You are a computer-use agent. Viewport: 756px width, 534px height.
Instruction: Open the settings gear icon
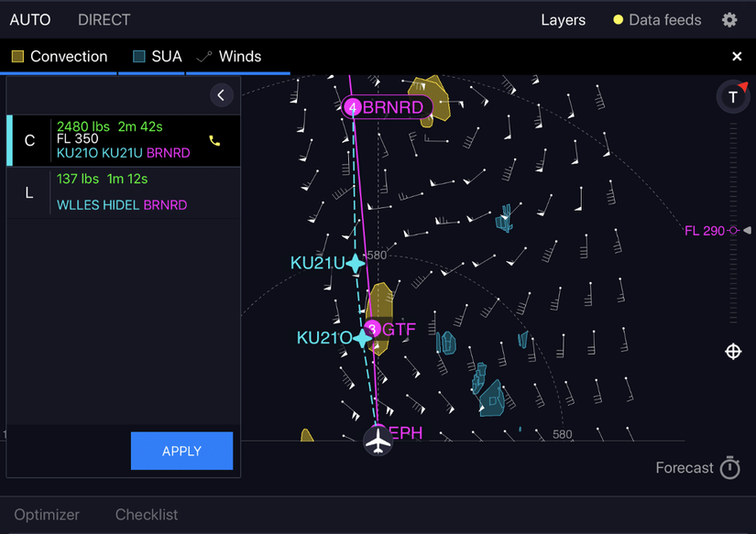click(729, 20)
